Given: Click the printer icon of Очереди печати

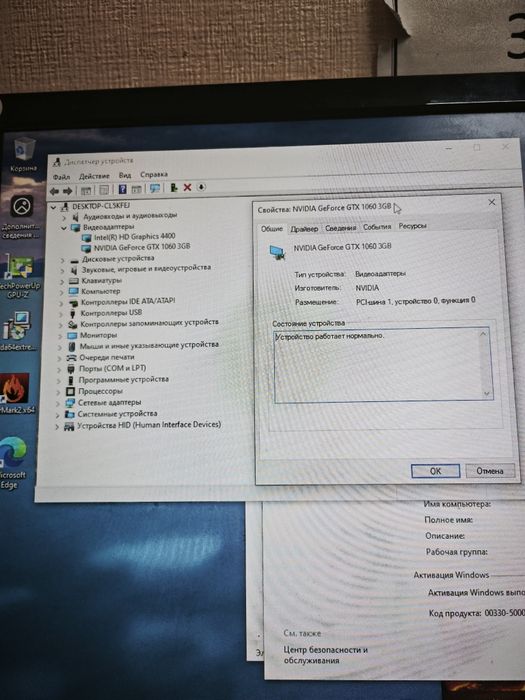Looking at the screenshot, I should pos(71,358).
